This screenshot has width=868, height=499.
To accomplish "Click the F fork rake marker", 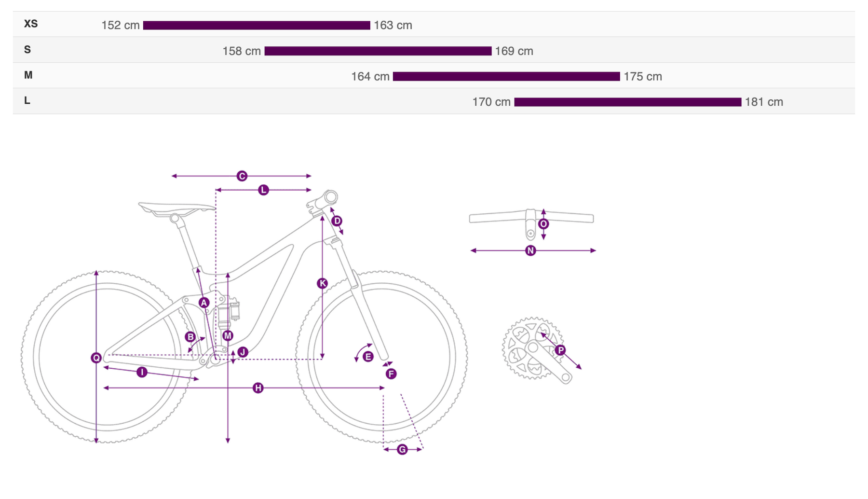I will 391,374.
